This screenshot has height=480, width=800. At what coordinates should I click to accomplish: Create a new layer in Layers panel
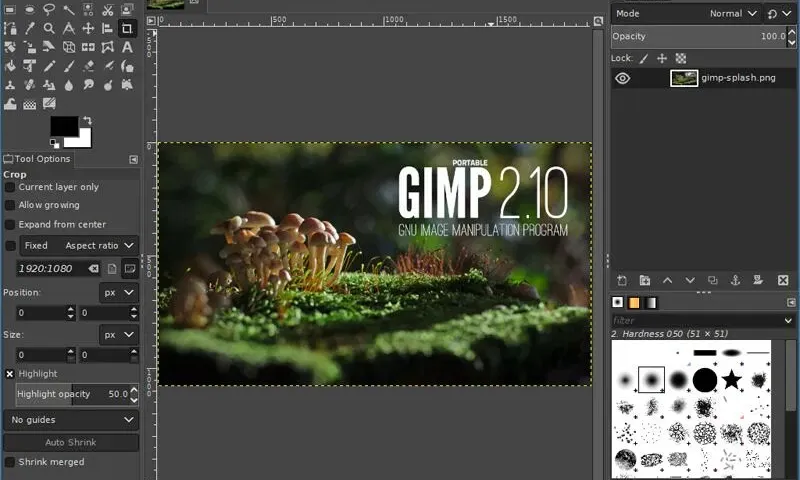pos(622,280)
